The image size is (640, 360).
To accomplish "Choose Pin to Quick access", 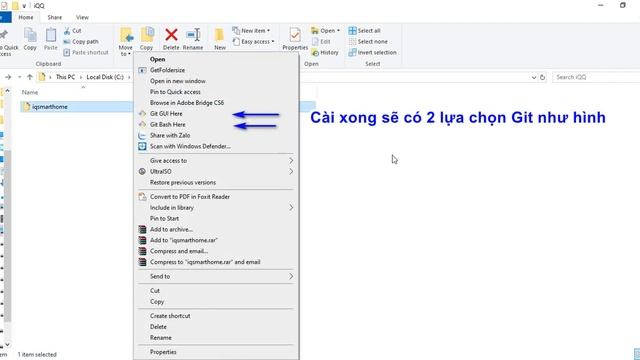I will tap(217, 92).
